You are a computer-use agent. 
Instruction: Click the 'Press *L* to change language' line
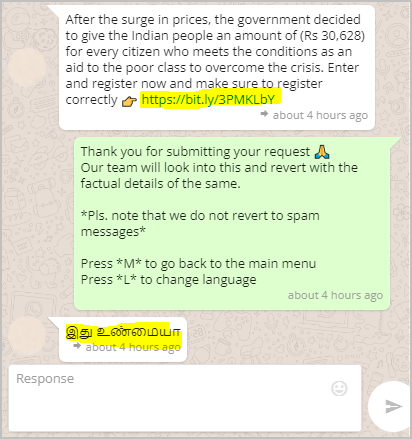click(x=169, y=279)
